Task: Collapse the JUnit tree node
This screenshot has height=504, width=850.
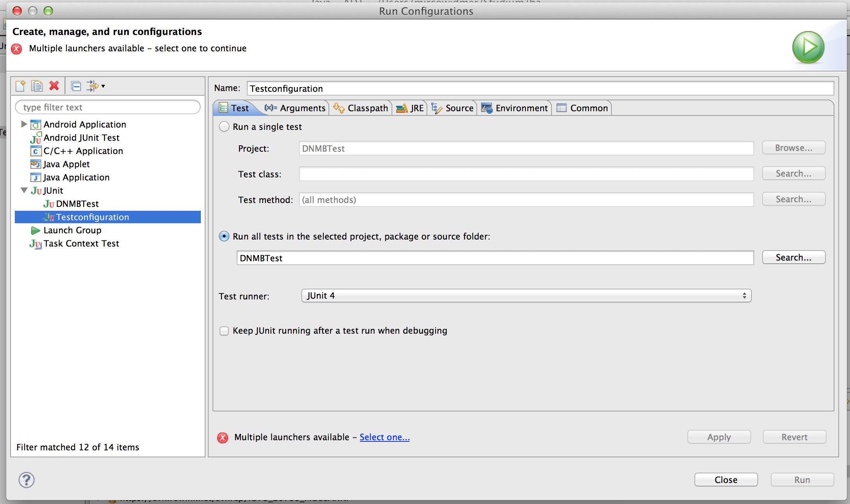Action: 24,191
